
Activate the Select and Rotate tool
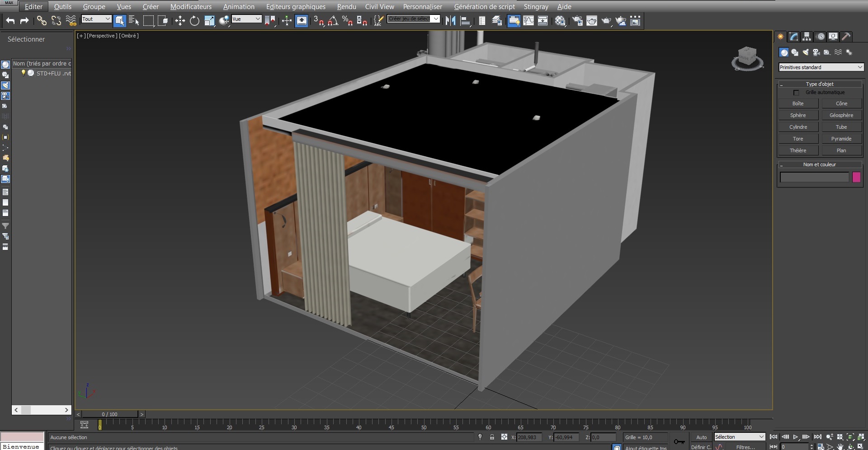pyautogui.click(x=194, y=20)
